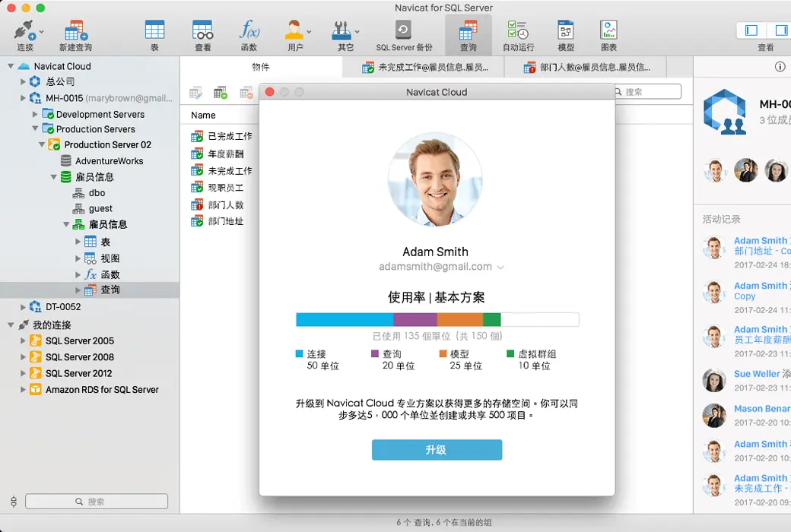Click the add new query icon in object toolbar
791x532 pixels.
coord(221,93)
